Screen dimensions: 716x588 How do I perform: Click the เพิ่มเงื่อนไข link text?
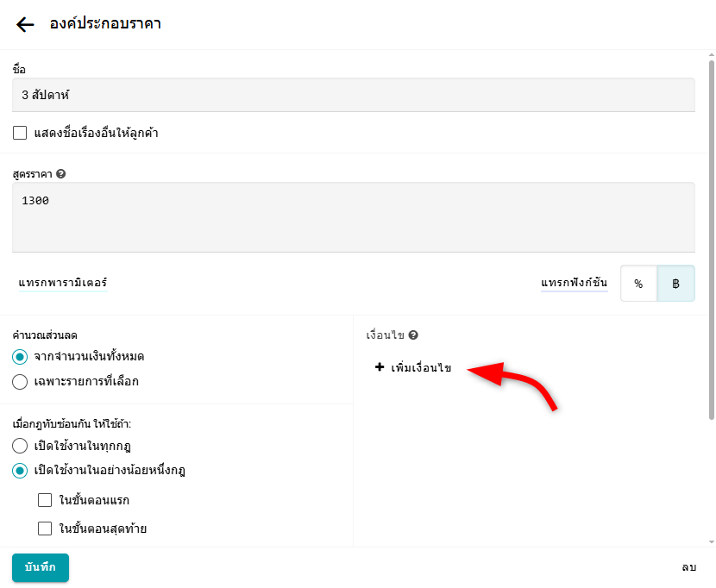click(421, 368)
